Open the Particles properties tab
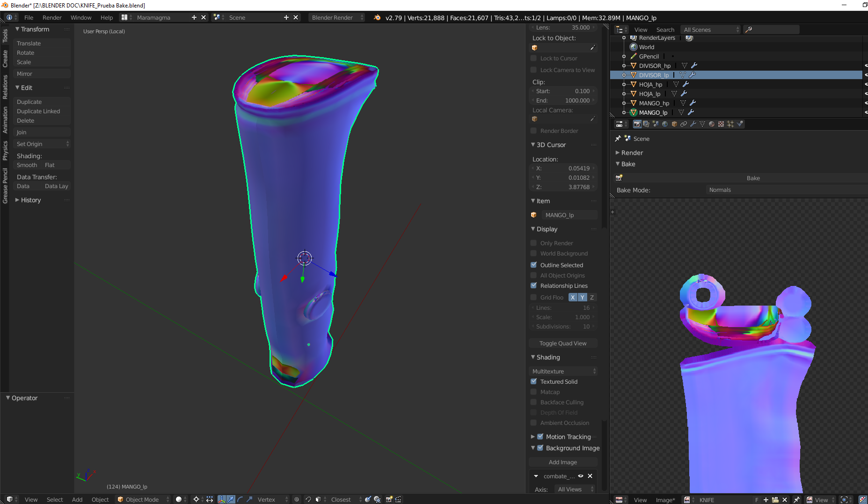The width and height of the screenshot is (868, 504). click(730, 124)
